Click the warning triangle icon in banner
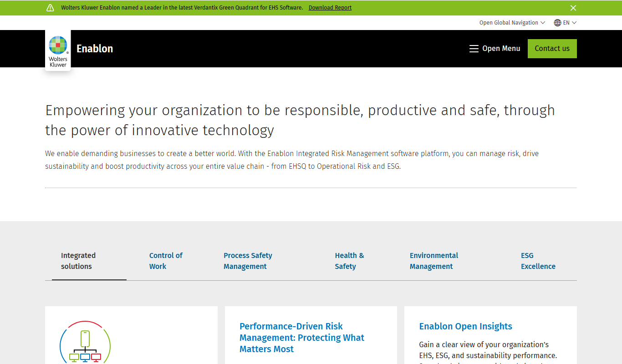The height and width of the screenshot is (364, 622). (x=51, y=8)
